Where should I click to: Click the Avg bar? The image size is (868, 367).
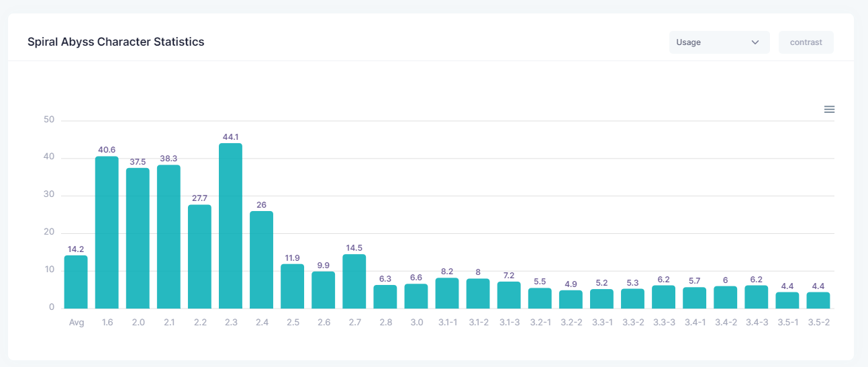76,282
